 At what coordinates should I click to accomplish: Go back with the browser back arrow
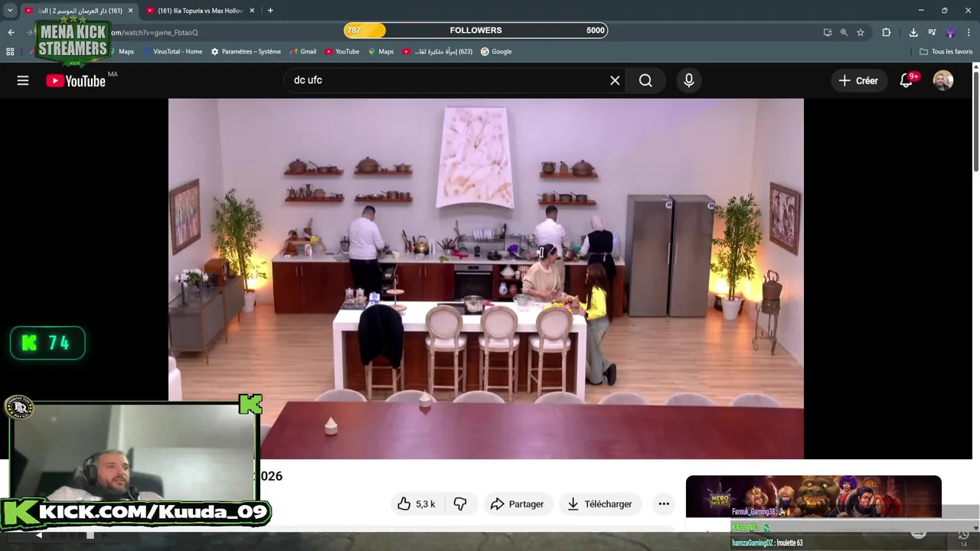coord(11,32)
